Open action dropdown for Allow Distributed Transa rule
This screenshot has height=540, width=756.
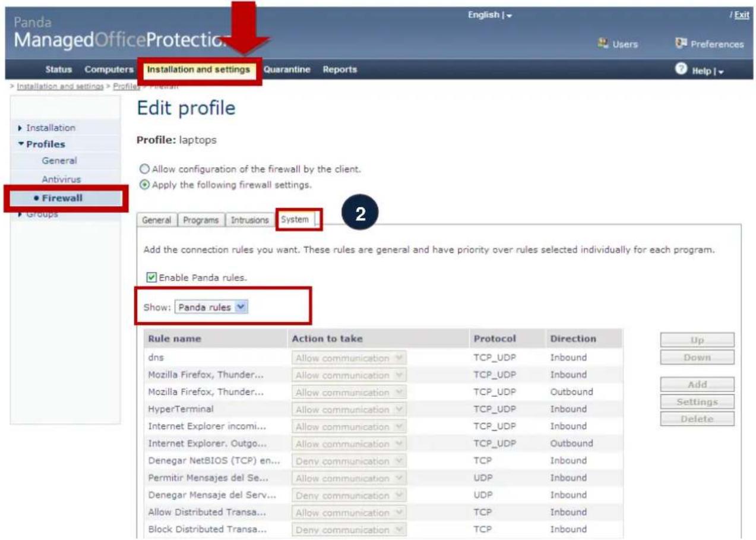click(349, 513)
